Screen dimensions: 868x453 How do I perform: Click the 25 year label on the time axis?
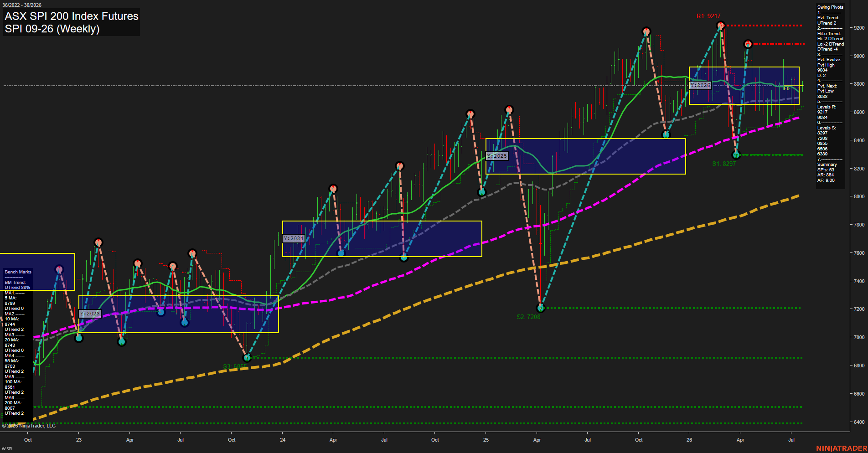486,440
